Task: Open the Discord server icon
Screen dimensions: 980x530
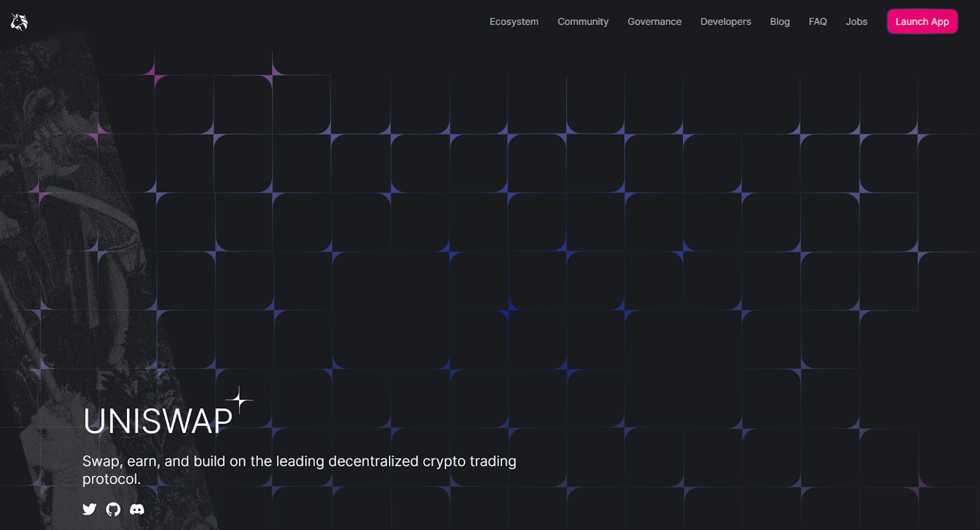Action: [x=137, y=509]
